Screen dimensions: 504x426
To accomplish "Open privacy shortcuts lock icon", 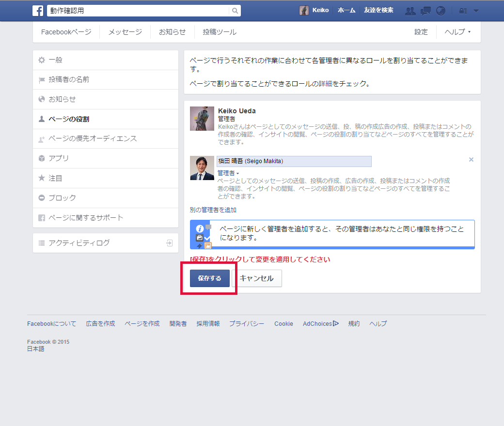I will (x=463, y=11).
